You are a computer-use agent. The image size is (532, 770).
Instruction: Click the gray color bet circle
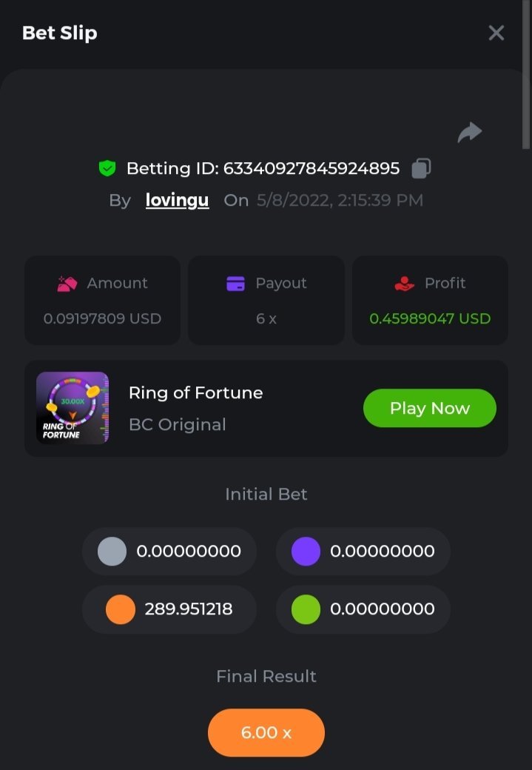click(112, 552)
